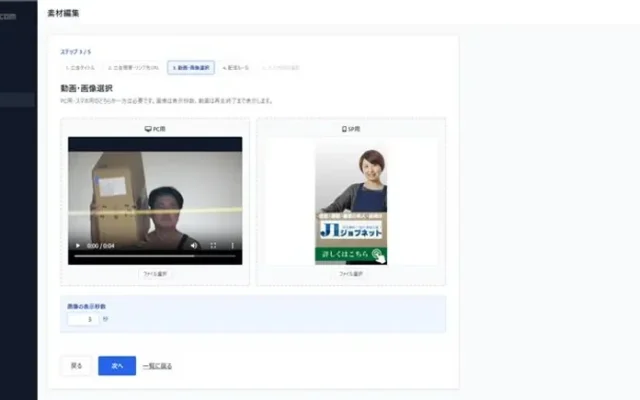
Task: Select the highlighted sidebar menu item
Action: click(x=17, y=100)
